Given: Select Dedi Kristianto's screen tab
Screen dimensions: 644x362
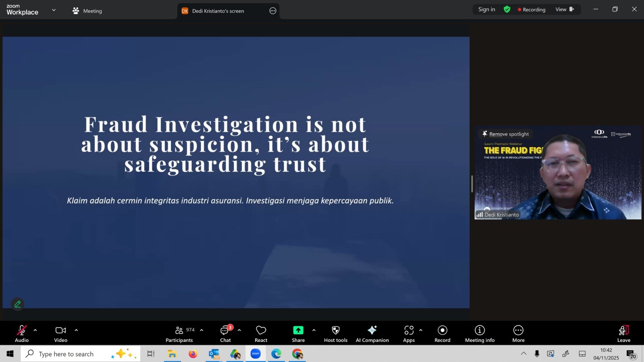Looking at the screenshot, I should click(x=218, y=11).
